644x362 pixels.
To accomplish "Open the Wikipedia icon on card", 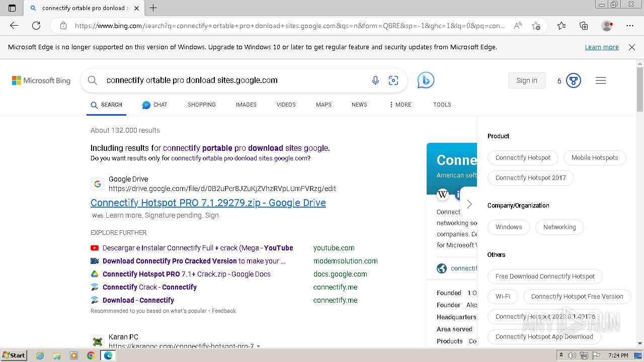I will pos(443,195).
